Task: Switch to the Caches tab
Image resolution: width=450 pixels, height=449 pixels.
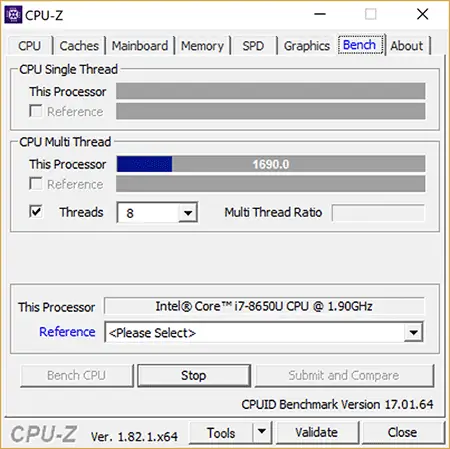Action: (79, 46)
